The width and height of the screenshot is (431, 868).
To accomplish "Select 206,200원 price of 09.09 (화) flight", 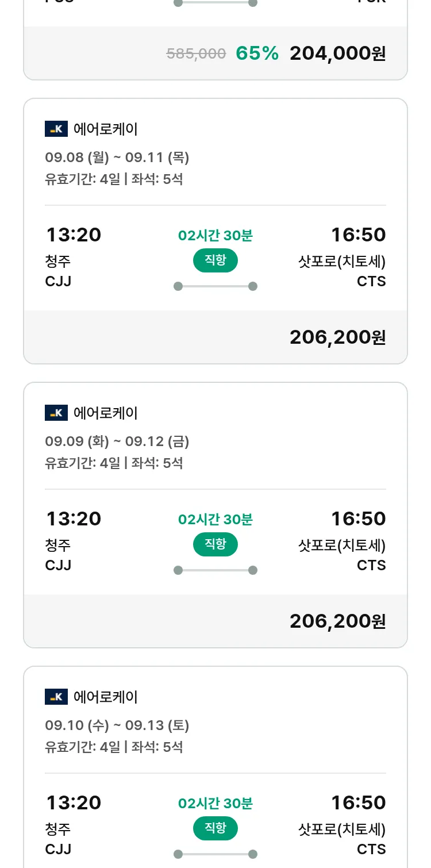I will [x=337, y=621].
